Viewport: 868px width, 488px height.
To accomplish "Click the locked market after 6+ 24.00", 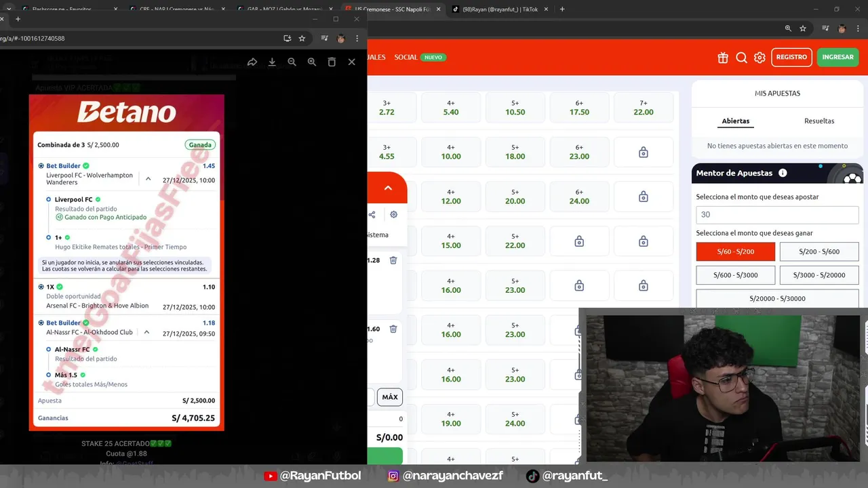I will click(x=644, y=197).
